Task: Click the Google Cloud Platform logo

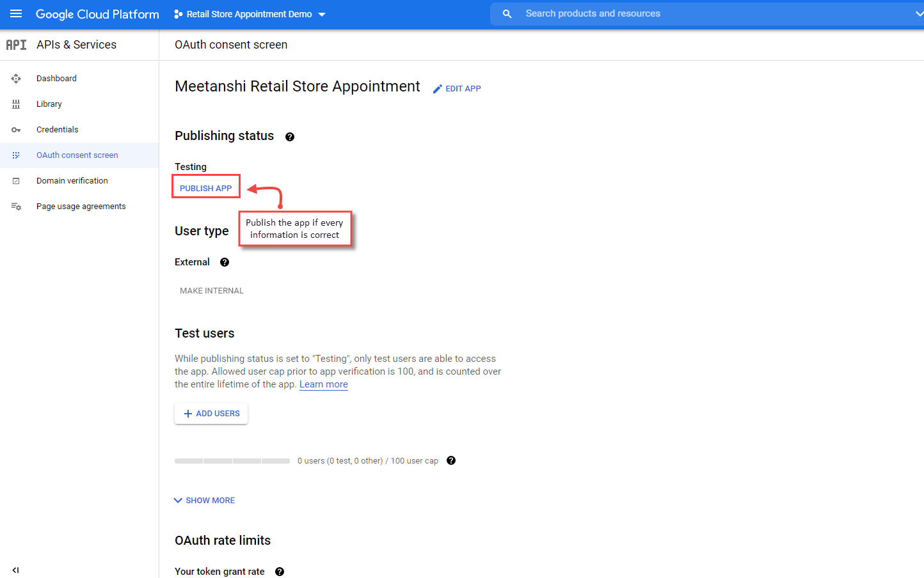Action: [x=97, y=14]
